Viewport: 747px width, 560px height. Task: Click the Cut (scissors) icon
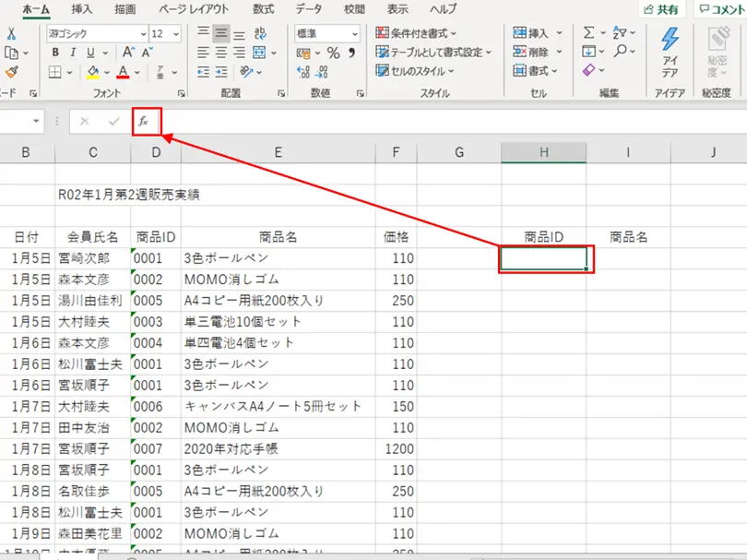(x=11, y=32)
